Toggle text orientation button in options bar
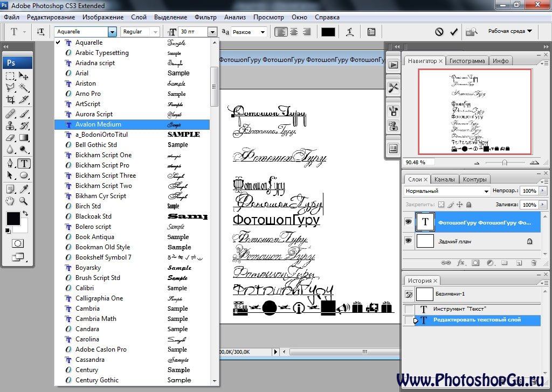The width and height of the screenshot is (552, 392). tap(41, 32)
